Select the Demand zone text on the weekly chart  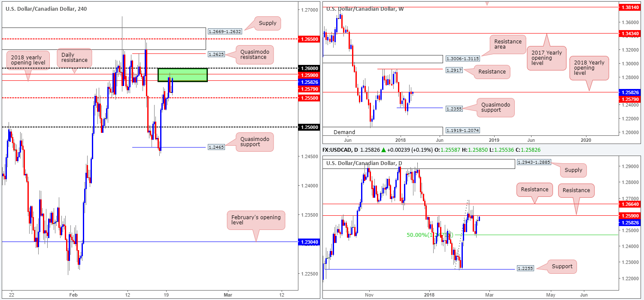pyautogui.click(x=344, y=132)
